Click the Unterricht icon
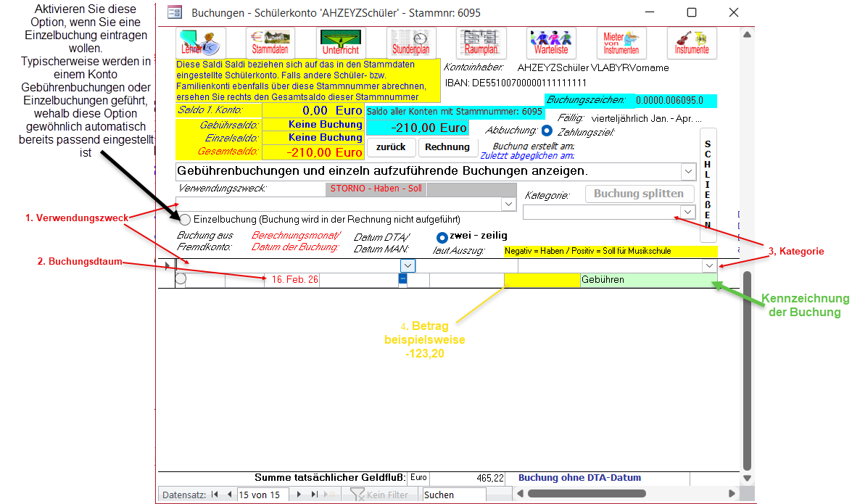852x504 pixels. [x=341, y=43]
